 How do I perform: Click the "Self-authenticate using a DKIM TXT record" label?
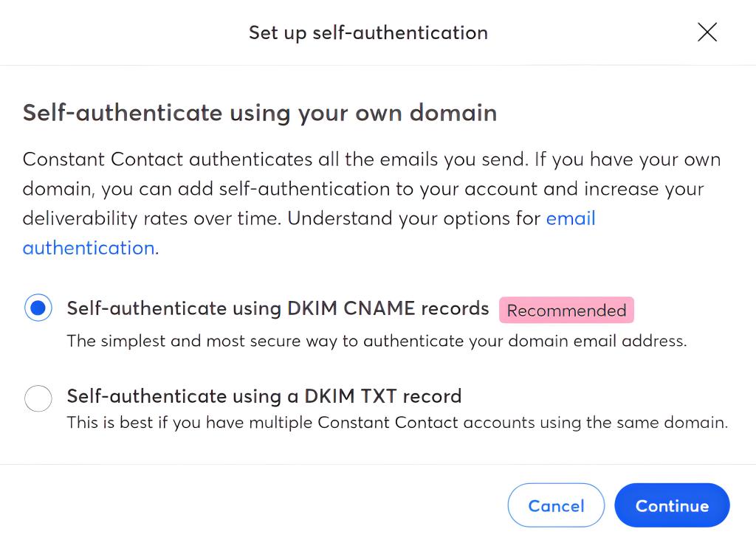pos(264,396)
